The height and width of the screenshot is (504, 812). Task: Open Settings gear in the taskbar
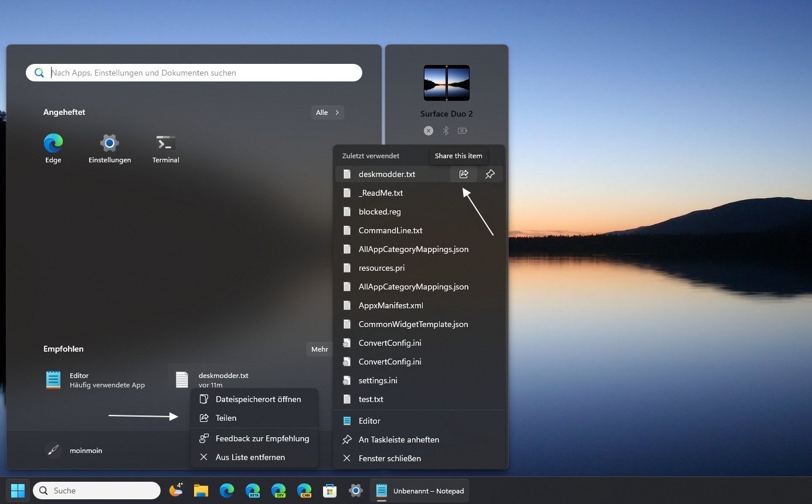356,491
